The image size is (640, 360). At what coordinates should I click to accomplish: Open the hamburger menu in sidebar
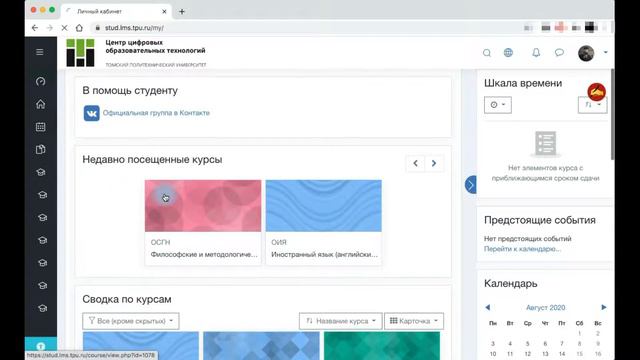[x=40, y=52]
